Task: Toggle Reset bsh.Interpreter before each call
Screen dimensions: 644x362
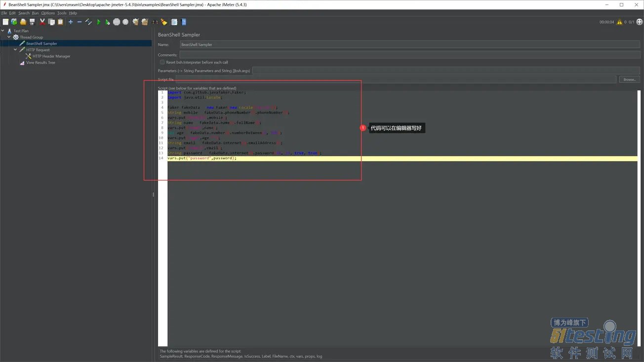Action: point(162,62)
